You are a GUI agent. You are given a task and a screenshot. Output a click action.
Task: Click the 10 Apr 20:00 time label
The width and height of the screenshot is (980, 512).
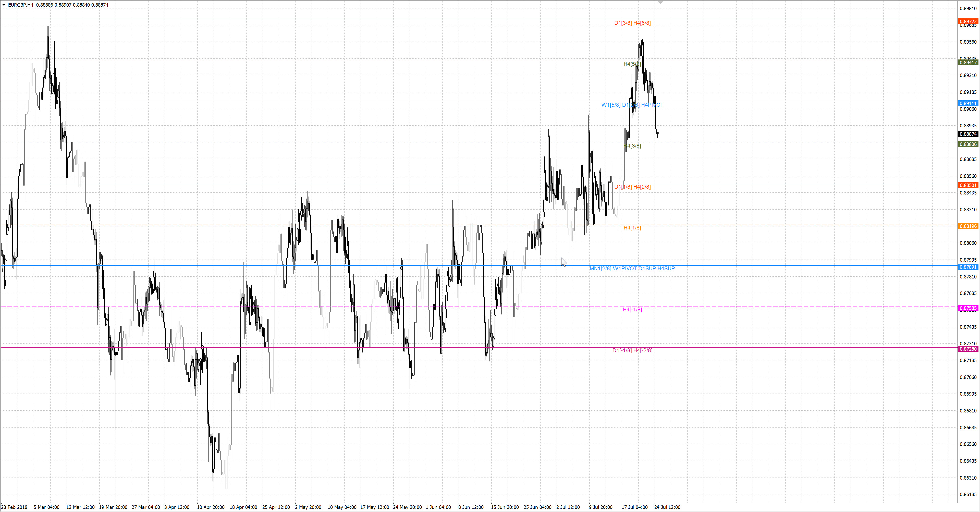pos(210,507)
